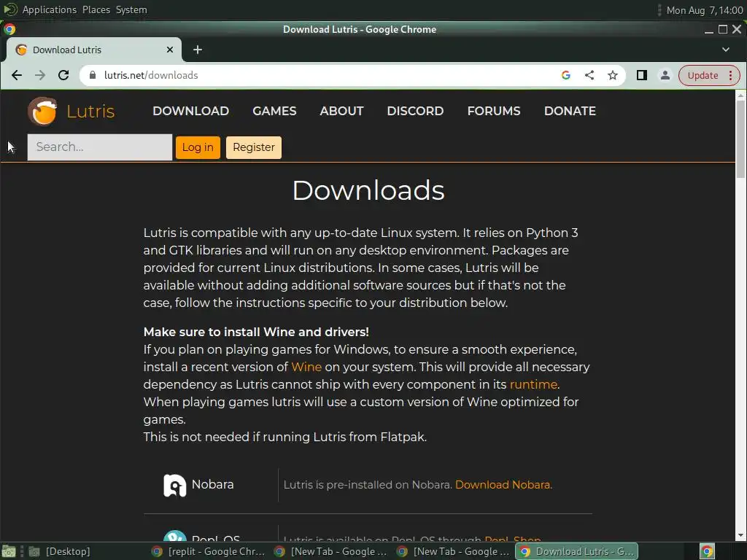Open the tab search chevron
The image size is (747, 560).
(x=726, y=50)
